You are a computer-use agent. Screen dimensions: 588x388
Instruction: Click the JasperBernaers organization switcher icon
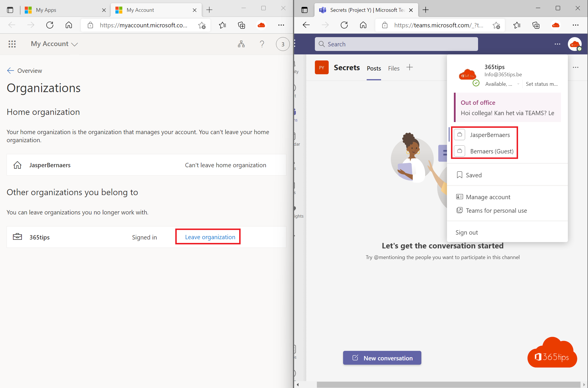point(460,134)
